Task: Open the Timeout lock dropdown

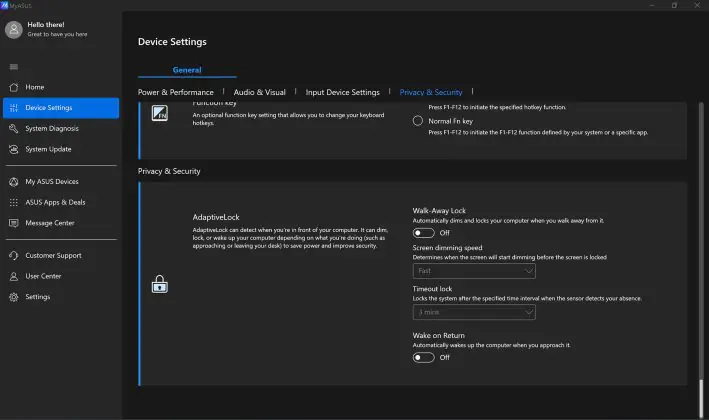Action: click(474, 312)
